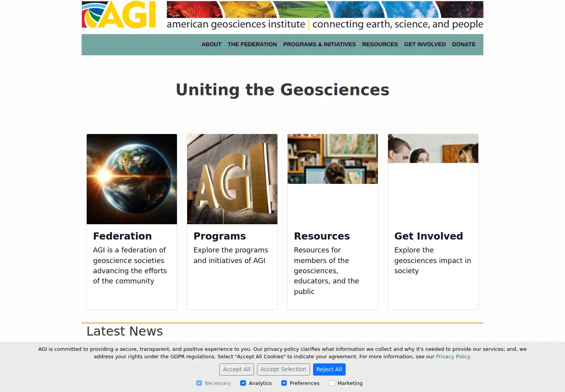Go to the Donate page

coord(464,44)
